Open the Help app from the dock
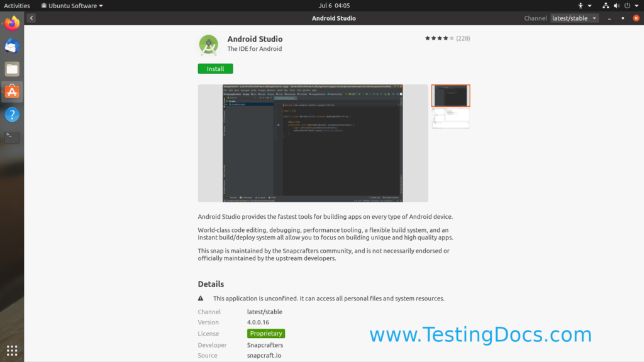This screenshot has width=644, height=362. point(11,114)
